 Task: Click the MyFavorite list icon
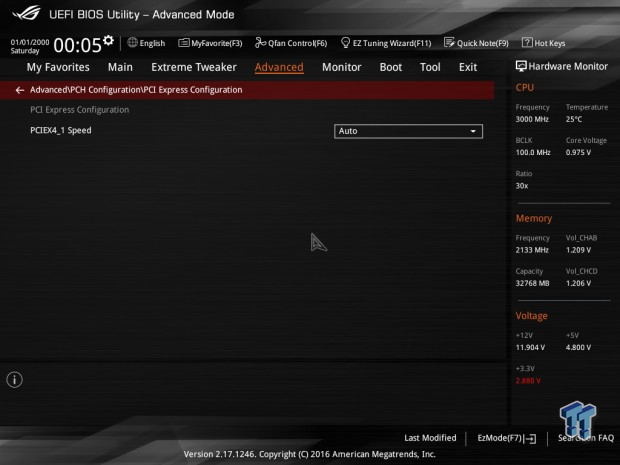point(183,43)
